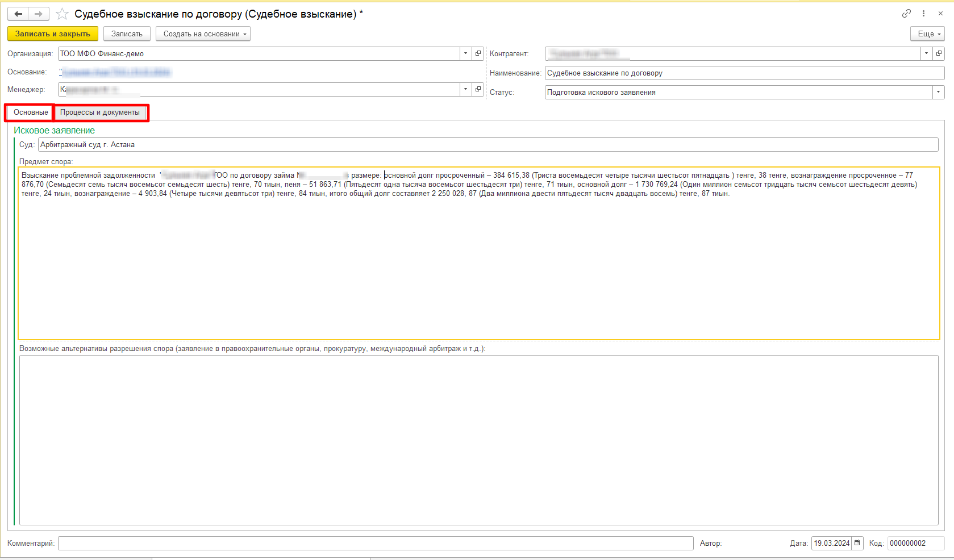Click the Предмет спора label
Screen dimensions: 954x560
46,162
